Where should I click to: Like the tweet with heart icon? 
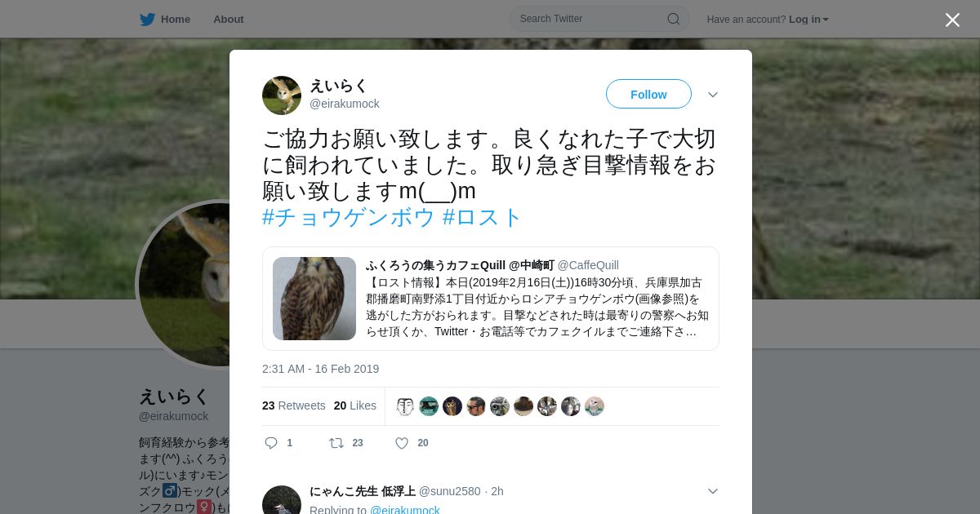click(x=402, y=443)
